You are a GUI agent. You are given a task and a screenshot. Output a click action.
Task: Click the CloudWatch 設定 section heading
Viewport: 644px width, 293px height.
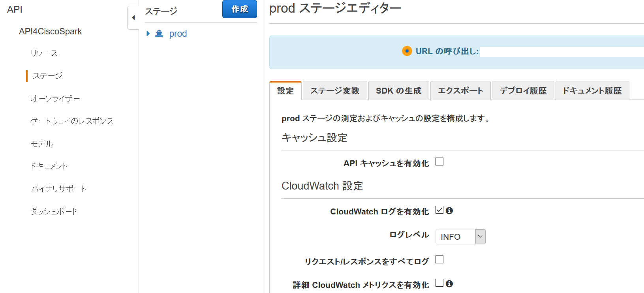(x=322, y=186)
